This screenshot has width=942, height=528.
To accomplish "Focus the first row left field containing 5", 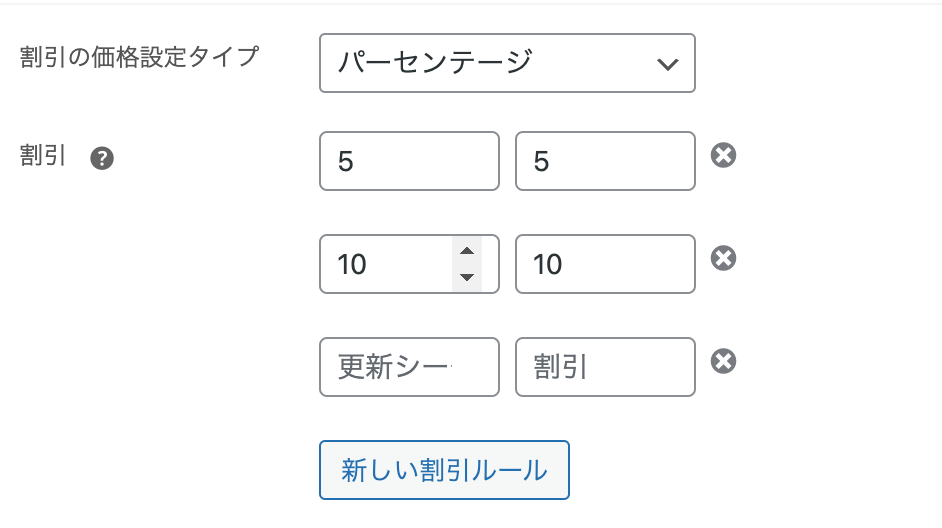I will click(x=409, y=161).
